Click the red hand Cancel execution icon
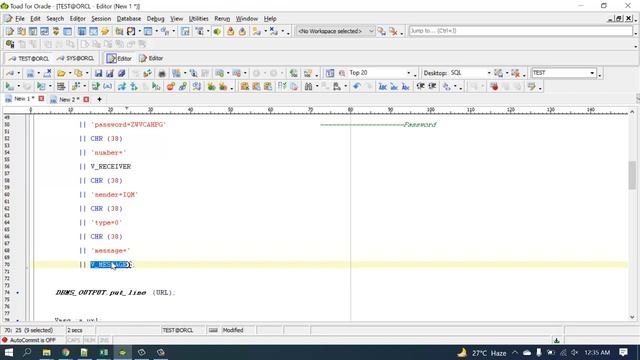Viewport: 640px width, 360px height. 494,87
